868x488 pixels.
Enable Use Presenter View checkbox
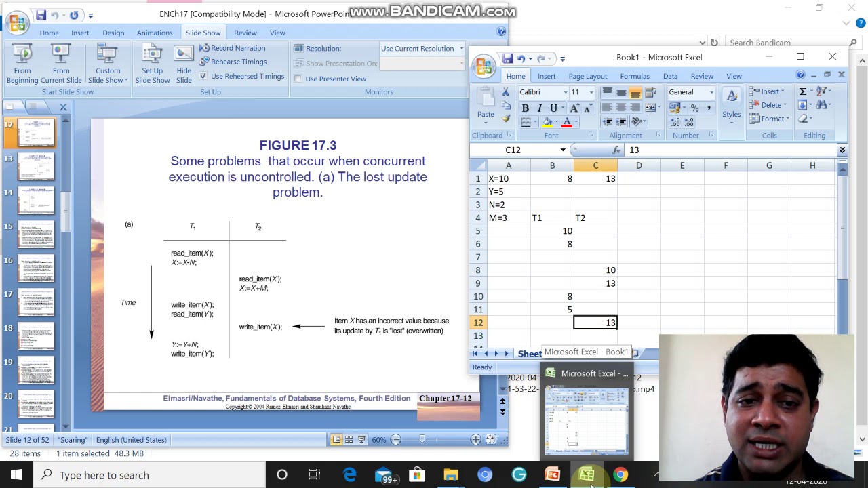(298, 79)
